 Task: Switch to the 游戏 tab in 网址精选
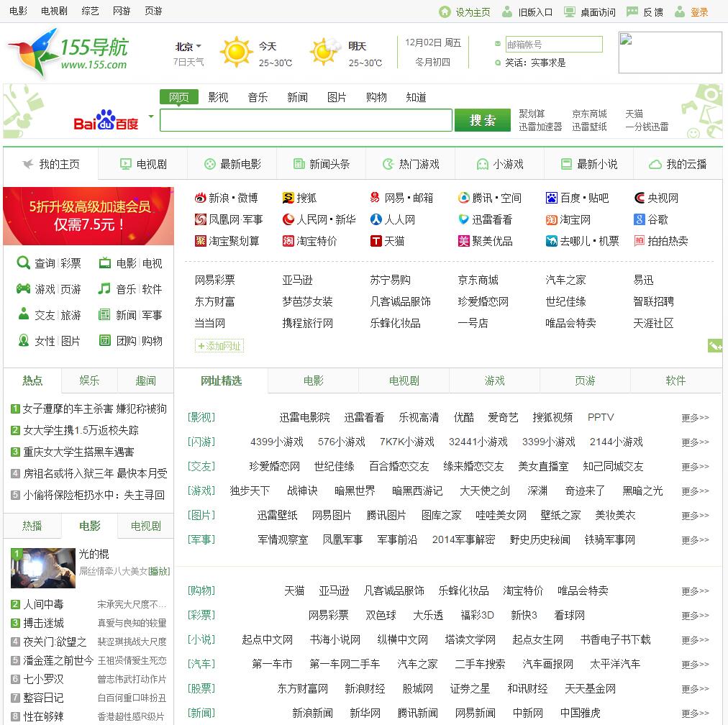[494, 380]
